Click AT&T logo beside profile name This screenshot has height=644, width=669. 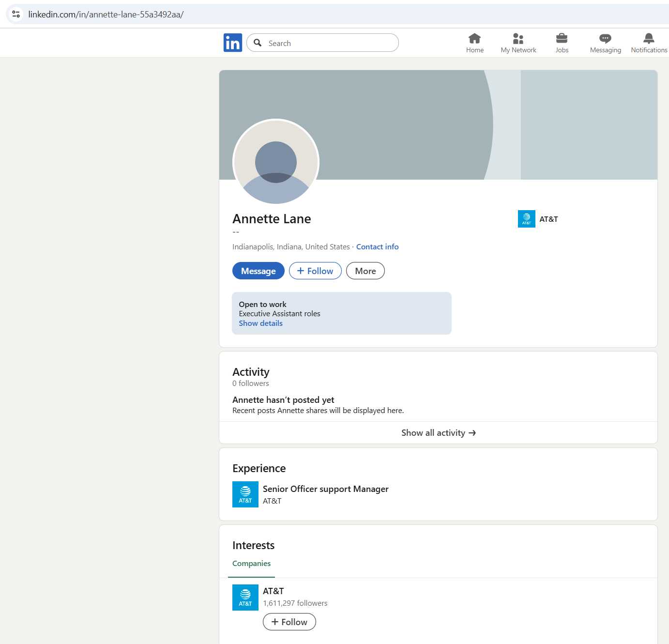(527, 219)
